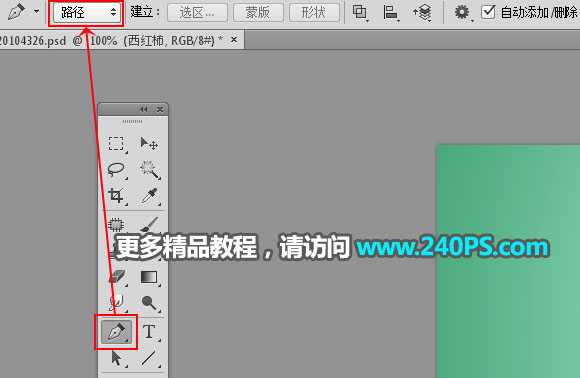Click the 蒙版 mask button
This screenshot has width=580, height=378.
click(x=258, y=13)
